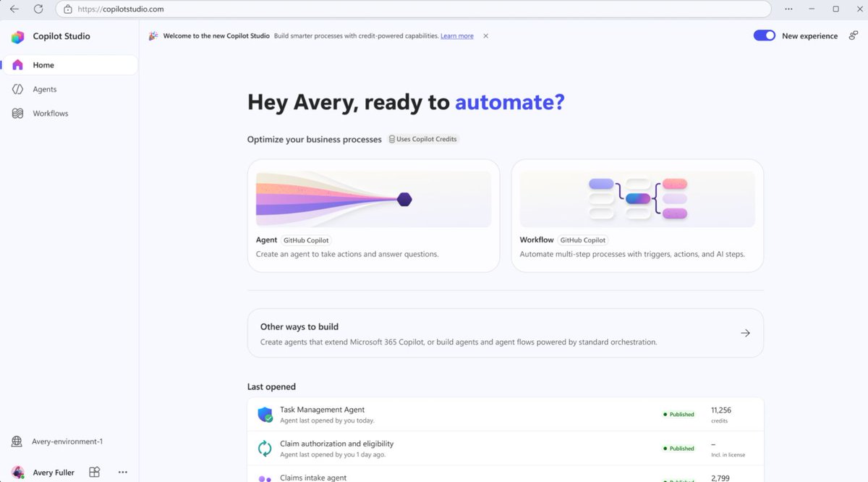Click the Agents icon in sidebar
Viewport: 868px width, 482px height.
[x=18, y=89]
